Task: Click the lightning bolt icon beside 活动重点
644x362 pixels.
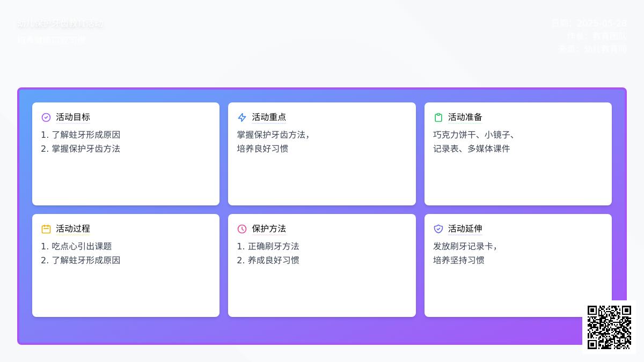Action: click(242, 117)
